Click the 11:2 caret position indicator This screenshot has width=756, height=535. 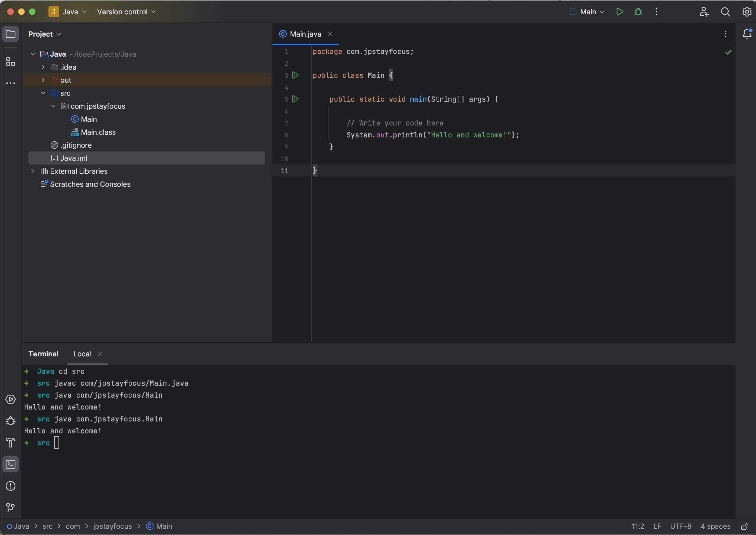tap(638, 526)
